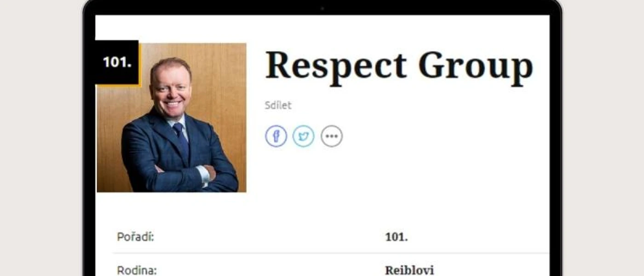The width and height of the screenshot is (644, 276).
Task: Click the Pořadí row label
Action: [x=135, y=237]
